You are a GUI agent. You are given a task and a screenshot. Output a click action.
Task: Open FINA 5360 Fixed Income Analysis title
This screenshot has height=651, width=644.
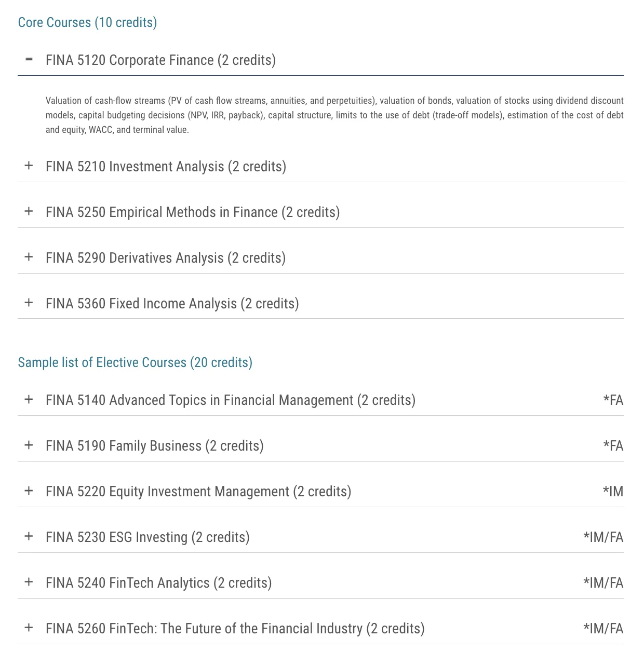[172, 304]
